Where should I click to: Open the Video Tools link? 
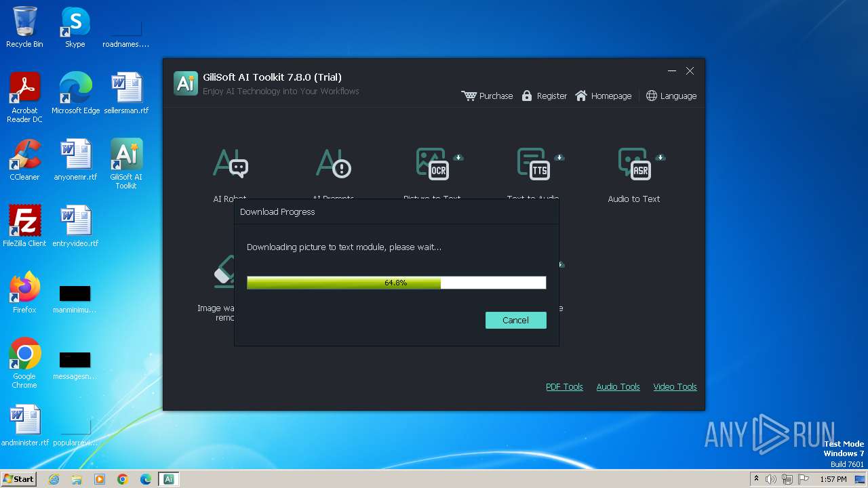point(675,386)
